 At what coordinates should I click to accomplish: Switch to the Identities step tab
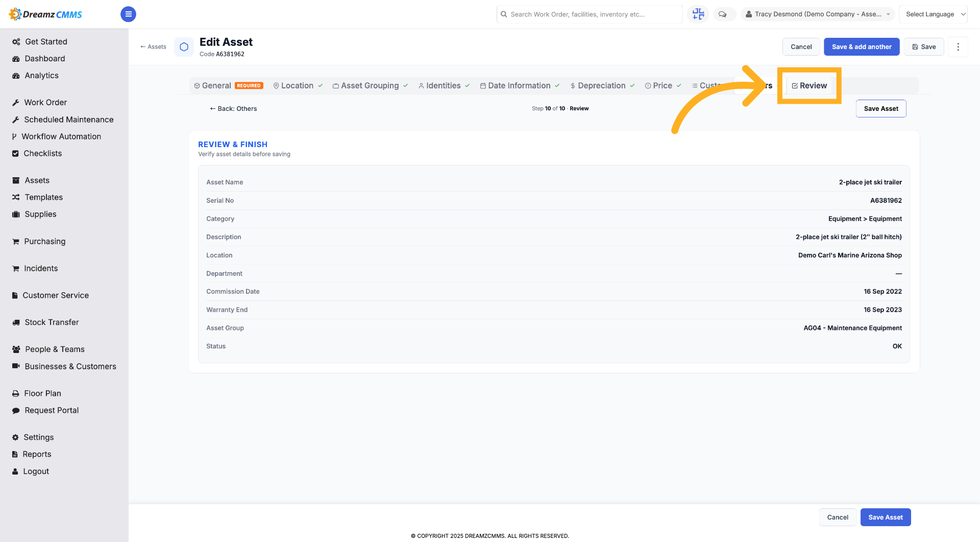click(444, 85)
